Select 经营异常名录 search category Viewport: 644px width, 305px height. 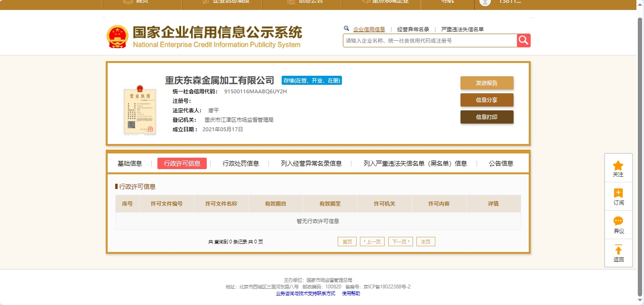[x=413, y=29]
